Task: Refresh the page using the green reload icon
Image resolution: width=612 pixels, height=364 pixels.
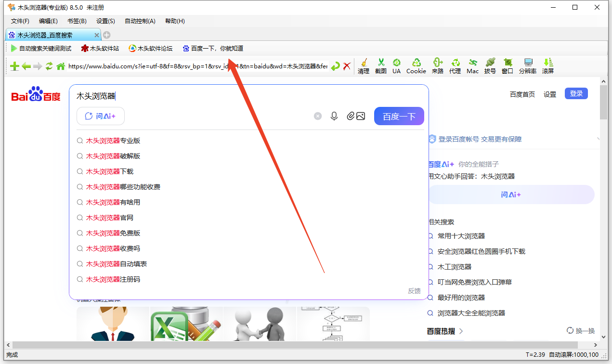Action: [49, 66]
